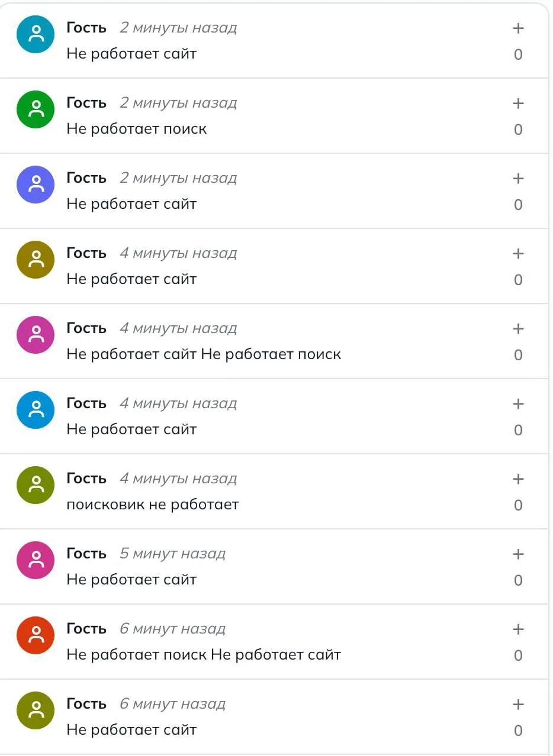Image resolution: width=553 pixels, height=756 pixels.
Task: Click the vote count under the first plus
Action: tap(518, 54)
